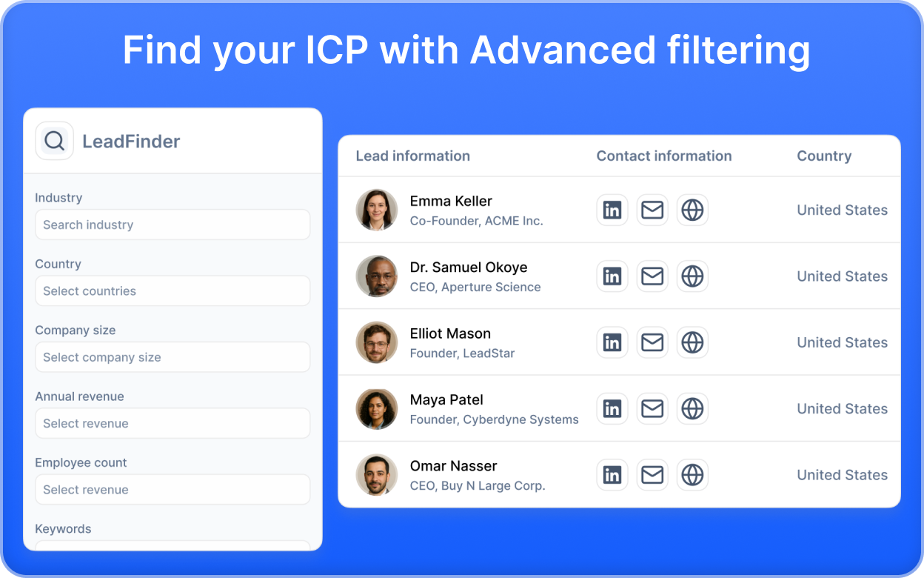Open the Annual revenue selector

[x=173, y=423]
